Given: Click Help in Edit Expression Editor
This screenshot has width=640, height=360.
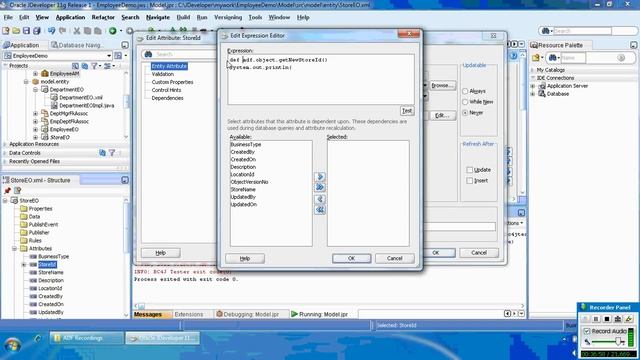Looking at the screenshot, I should click(x=245, y=258).
